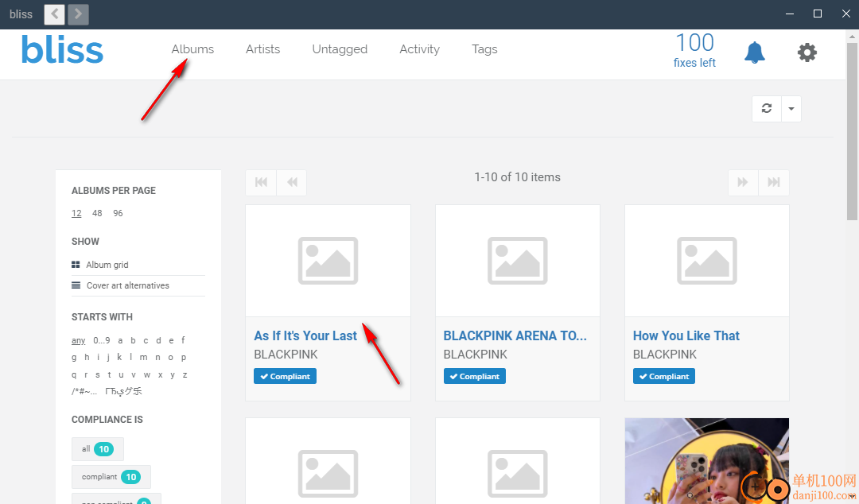
Task: Filter albums starting with letter z
Action: (185, 374)
